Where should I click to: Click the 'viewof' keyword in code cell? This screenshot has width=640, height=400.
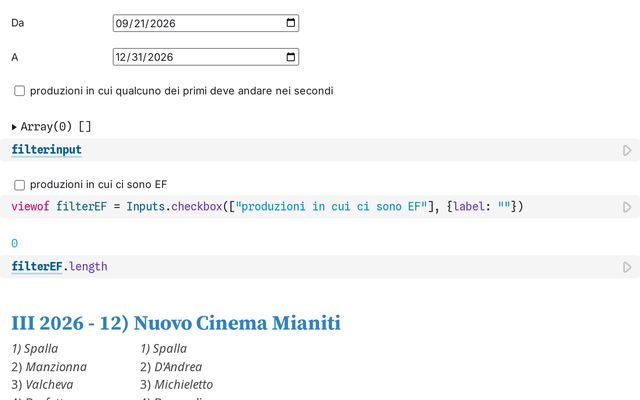pyautogui.click(x=30, y=207)
